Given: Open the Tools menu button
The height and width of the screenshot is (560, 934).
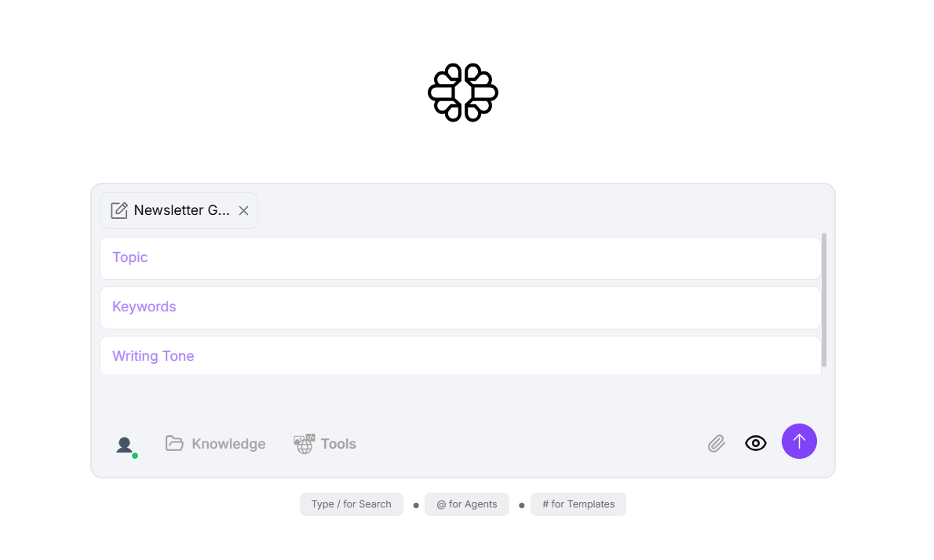Looking at the screenshot, I should click(325, 444).
